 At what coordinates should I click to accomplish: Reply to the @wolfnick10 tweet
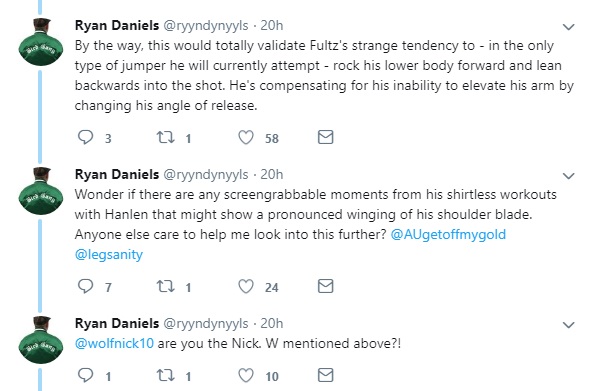[85, 375]
